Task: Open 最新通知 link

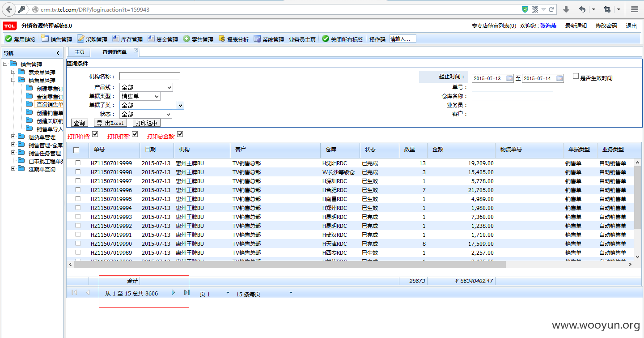Action: point(576,26)
